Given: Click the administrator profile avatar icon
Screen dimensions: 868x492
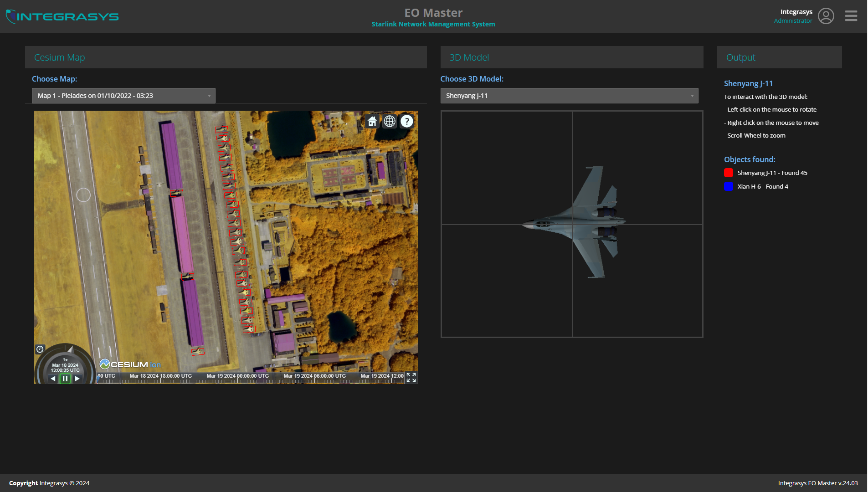Looking at the screenshot, I should [x=826, y=16].
